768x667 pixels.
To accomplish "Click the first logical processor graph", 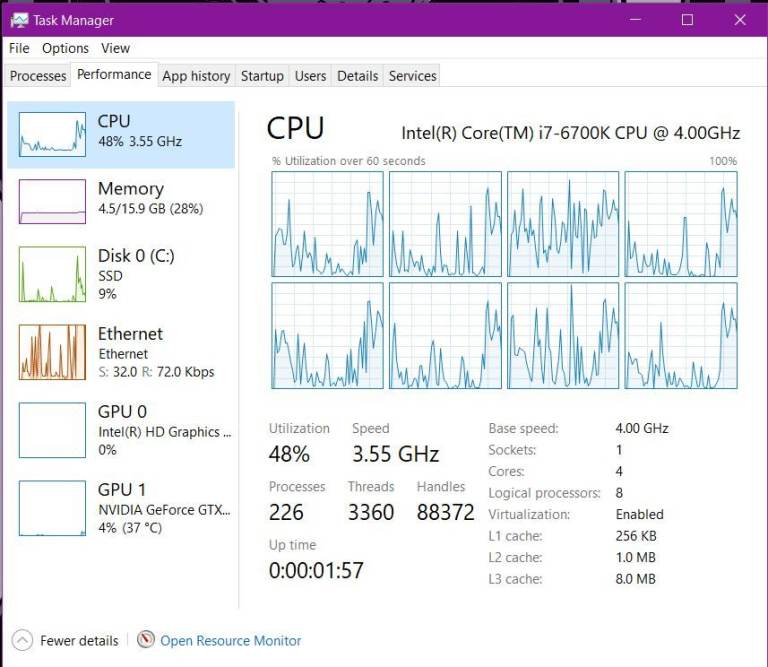I will coord(327,223).
